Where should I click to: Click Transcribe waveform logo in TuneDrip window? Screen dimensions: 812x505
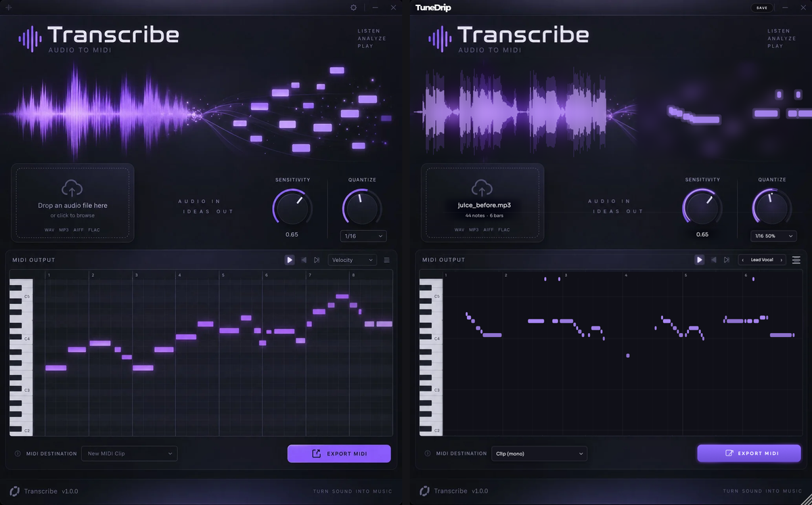(x=441, y=38)
